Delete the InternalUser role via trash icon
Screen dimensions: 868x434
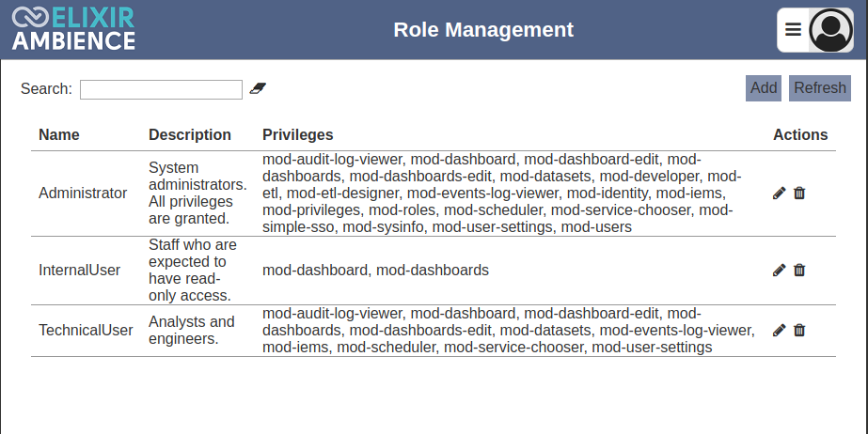799,270
